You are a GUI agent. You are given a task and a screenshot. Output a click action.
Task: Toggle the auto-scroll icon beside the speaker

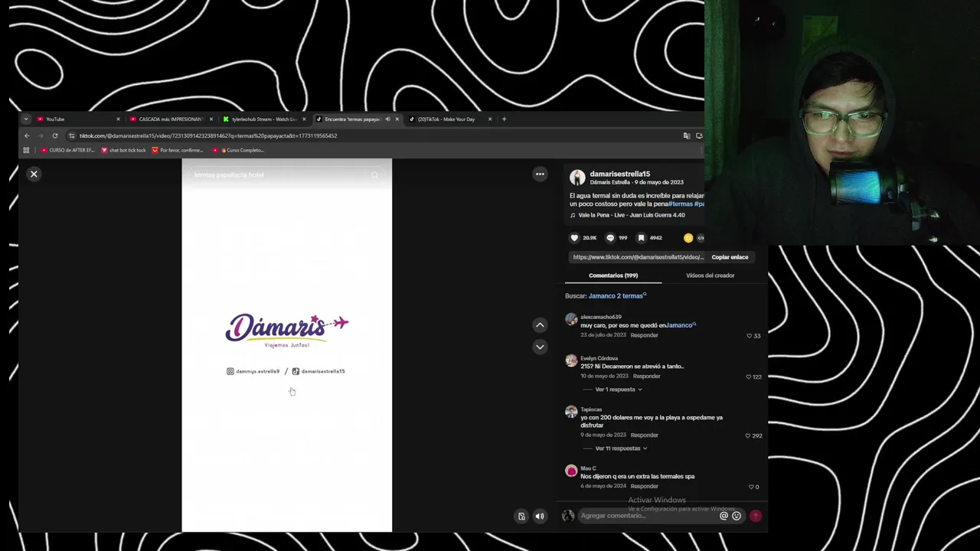[x=521, y=516]
